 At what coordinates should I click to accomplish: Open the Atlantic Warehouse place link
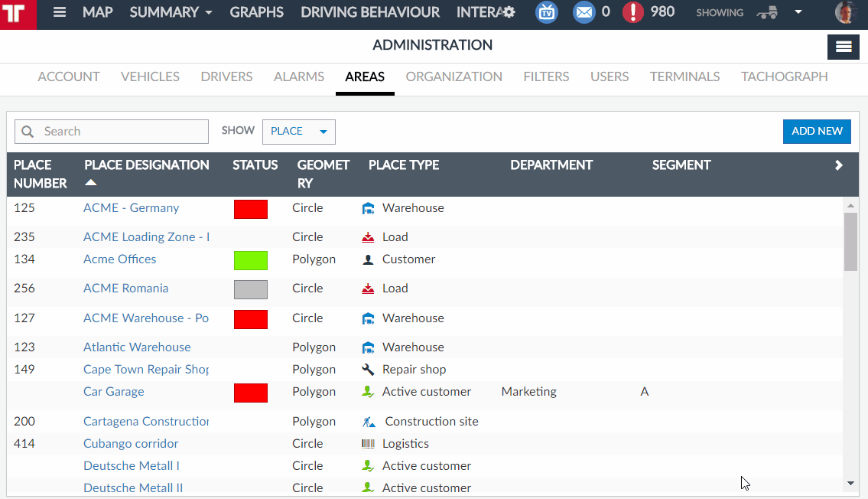tap(137, 347)
